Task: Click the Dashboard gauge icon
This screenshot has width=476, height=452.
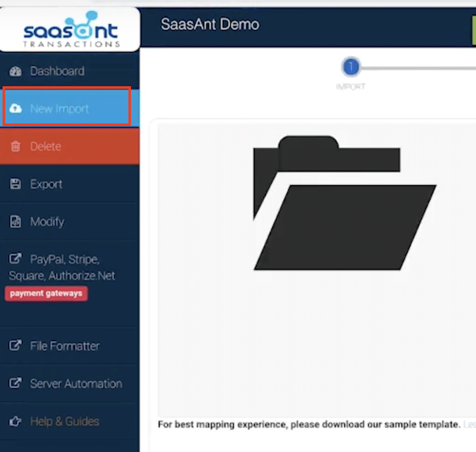Action: tap(16, 71)
